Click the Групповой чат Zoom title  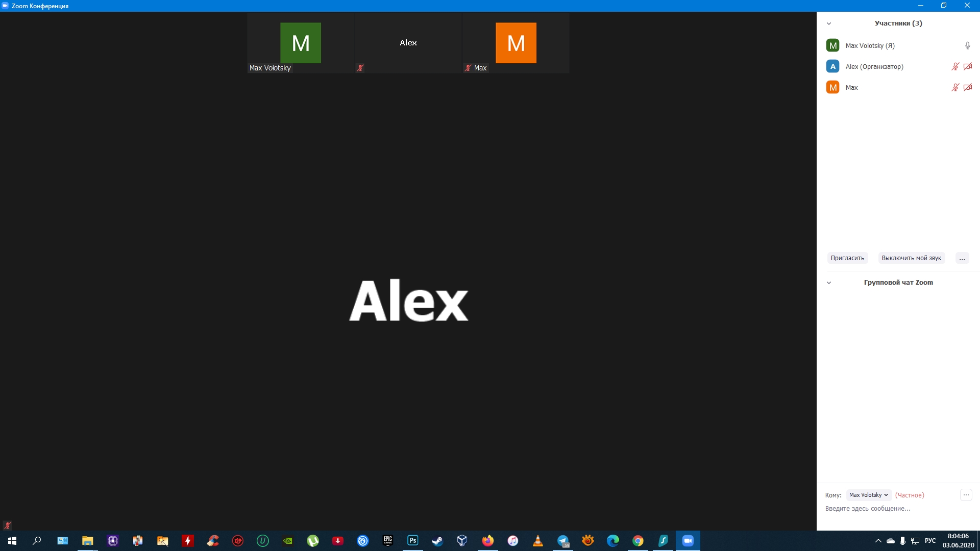(x=898, y=283)
